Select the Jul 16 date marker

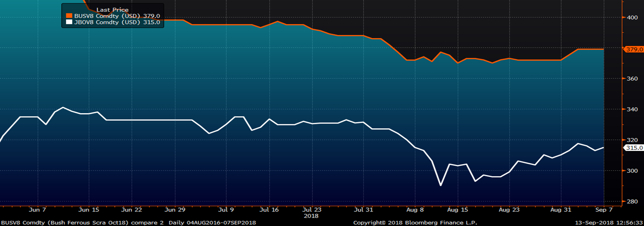click(x=269, y=210)
